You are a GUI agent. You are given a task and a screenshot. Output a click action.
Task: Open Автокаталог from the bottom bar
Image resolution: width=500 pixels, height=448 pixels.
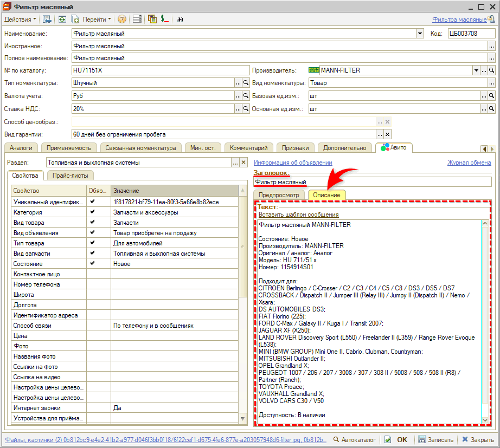pyautogui.click(x=356, y=440)
